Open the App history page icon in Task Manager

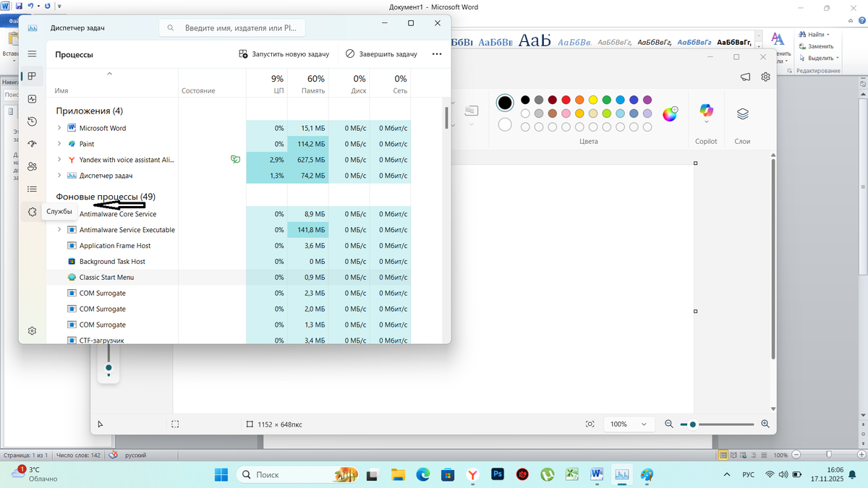pyautogui.click(x=32, y=121)
